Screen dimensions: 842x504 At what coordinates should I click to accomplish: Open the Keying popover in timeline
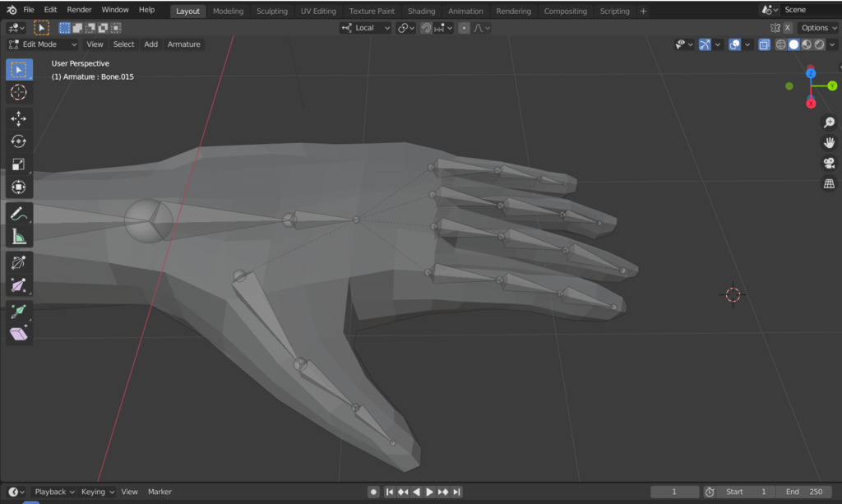tap(97, 492)
